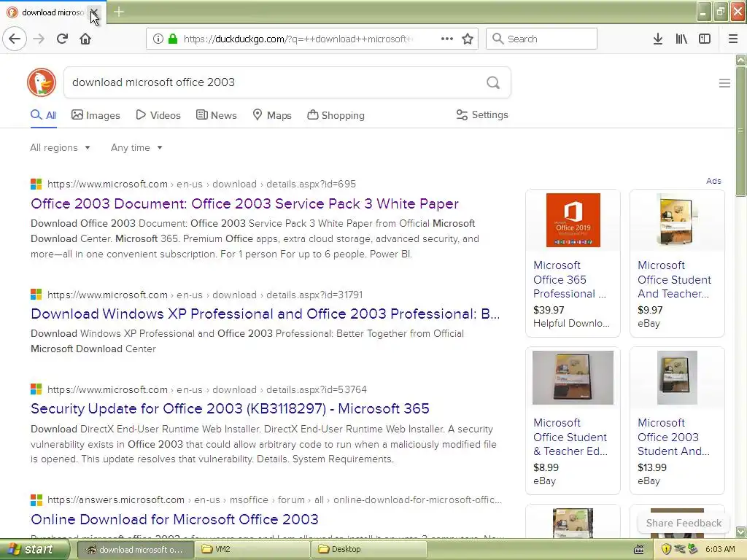This screenshot has height=560, width=747.
Task: Open Security Update for Office 2003 KB3118297
Action: [x=230, y=408]
